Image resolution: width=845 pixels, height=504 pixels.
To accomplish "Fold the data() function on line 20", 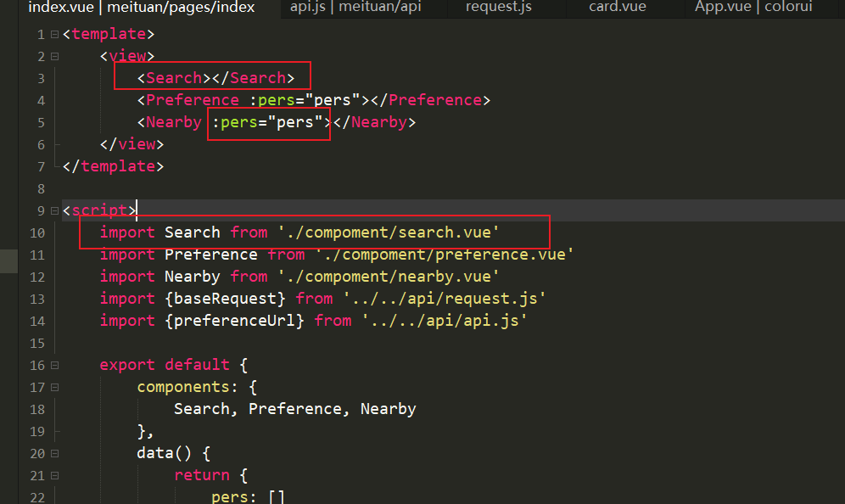I will [54, 454].
